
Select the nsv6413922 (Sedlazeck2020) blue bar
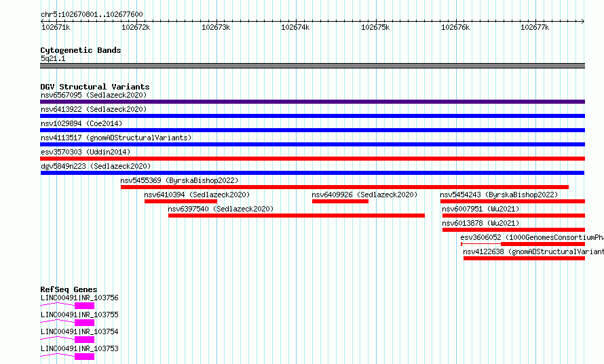pos(312,116)
